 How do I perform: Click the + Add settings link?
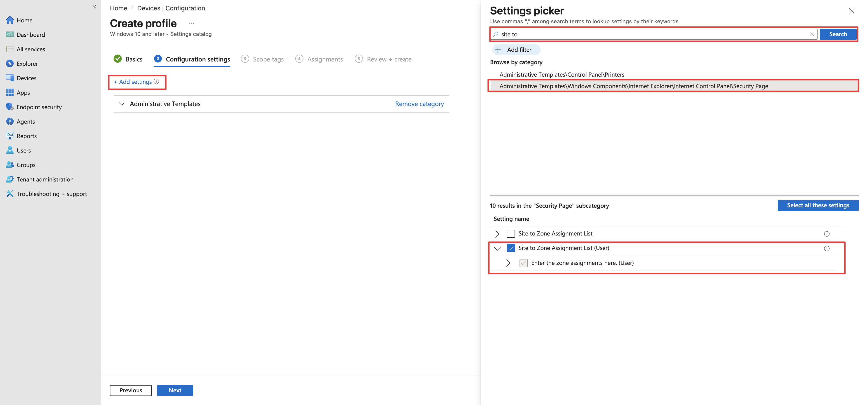tap(133, 82)
